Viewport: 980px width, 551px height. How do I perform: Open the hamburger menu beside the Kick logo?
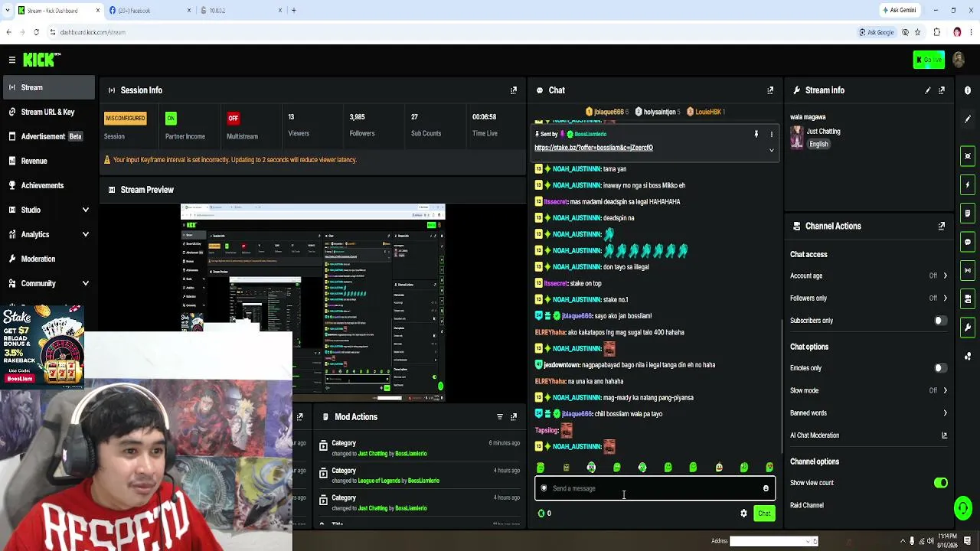[x=12, y=60]
